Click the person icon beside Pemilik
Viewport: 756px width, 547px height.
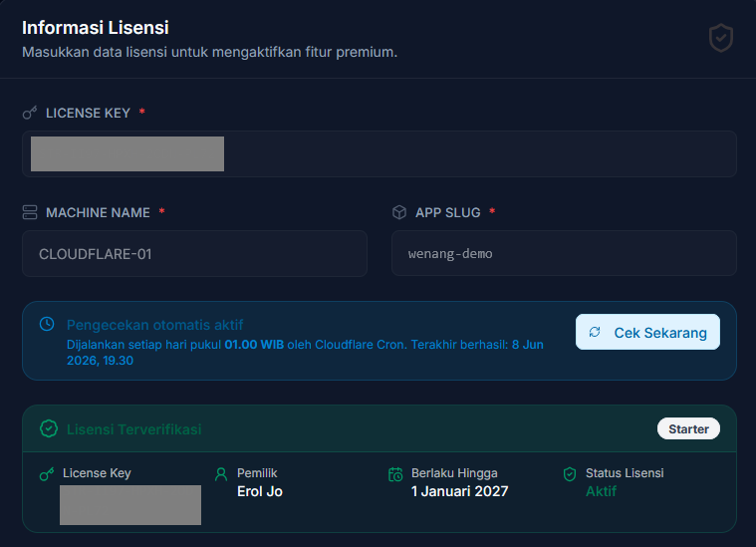pos(221,474)
